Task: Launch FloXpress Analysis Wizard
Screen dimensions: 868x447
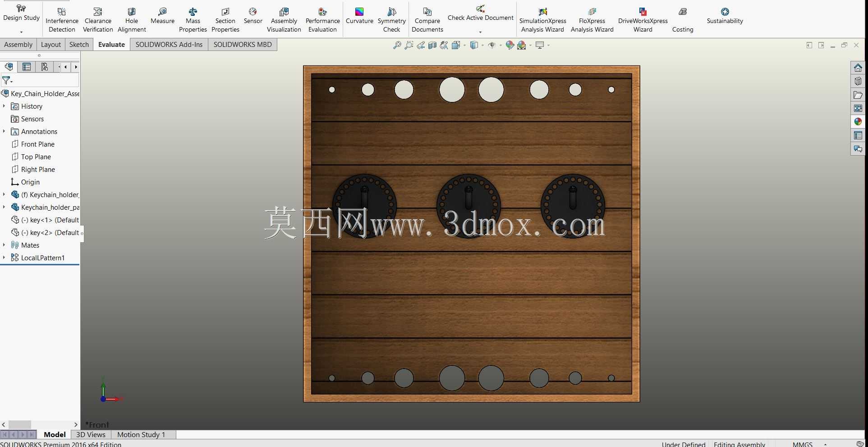Action: [x=592, y=20]
